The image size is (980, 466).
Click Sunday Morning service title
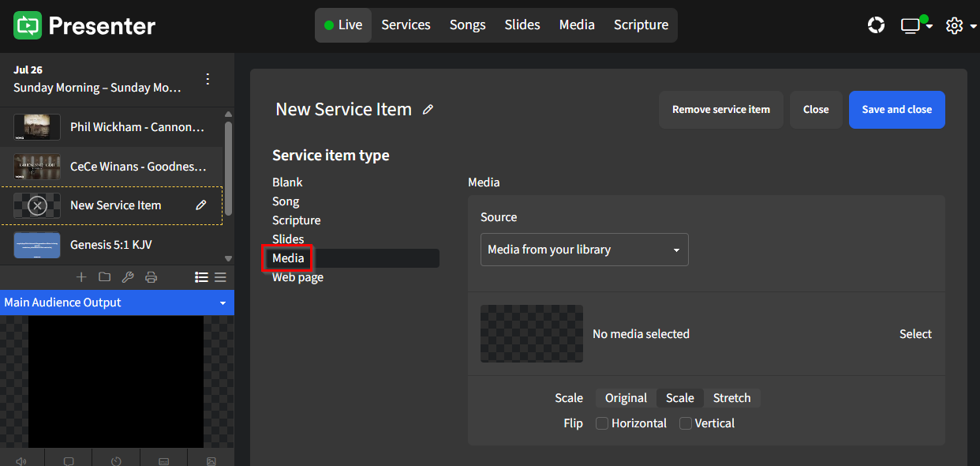(x=97, y=88)
